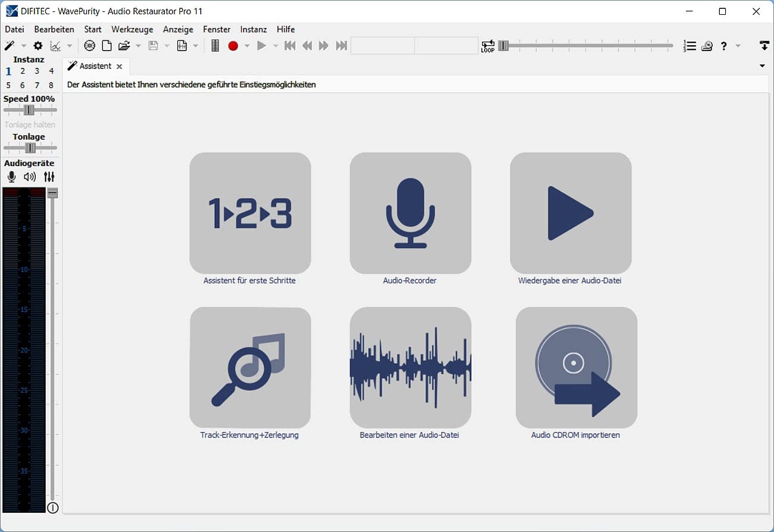Open the mixer sliders icon under Audiogeräte
The width and height of the screenshot is (774, 532).
(x=49, y=177)
